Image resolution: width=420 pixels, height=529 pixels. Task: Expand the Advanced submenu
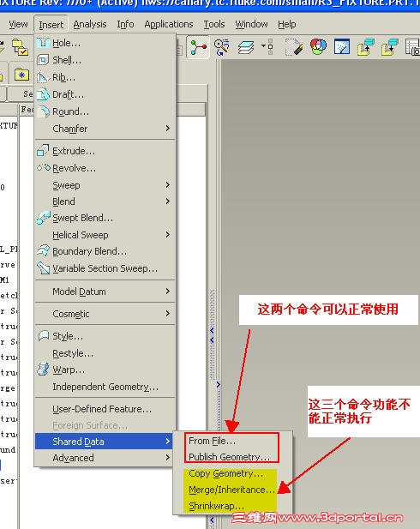tap(105, 458)
